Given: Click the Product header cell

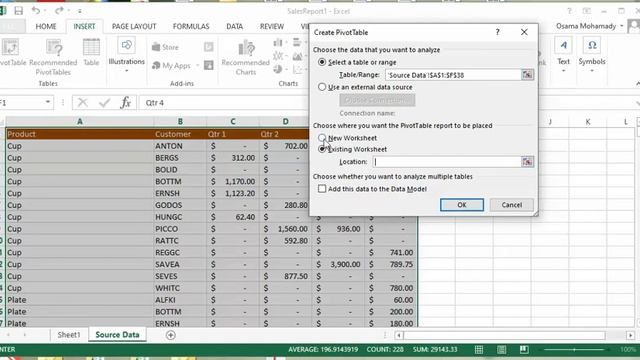Looking at the screenshot, I should tap(80, 134).
